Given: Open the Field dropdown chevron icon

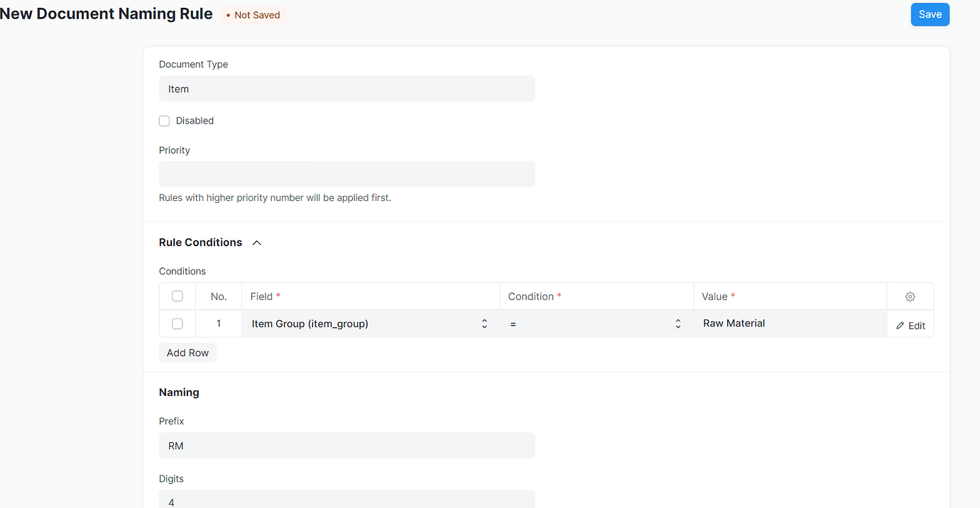Looking at the screenshot, I should [484, 323].
